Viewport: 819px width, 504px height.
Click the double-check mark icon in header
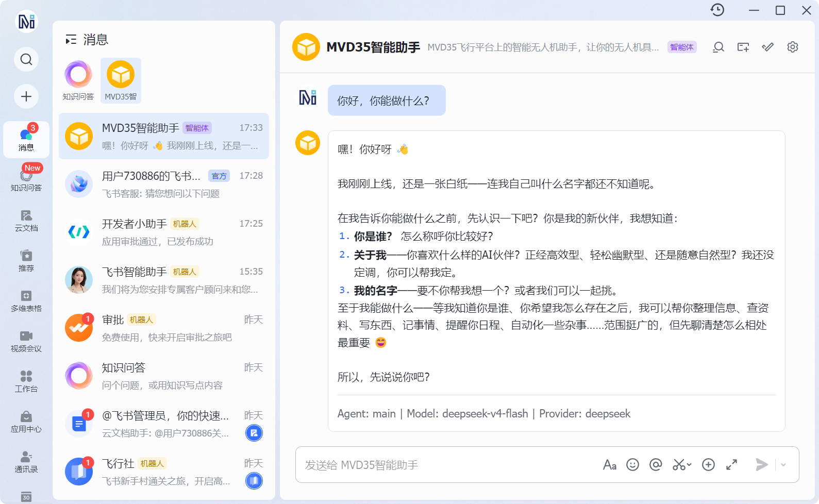[768, 47]
